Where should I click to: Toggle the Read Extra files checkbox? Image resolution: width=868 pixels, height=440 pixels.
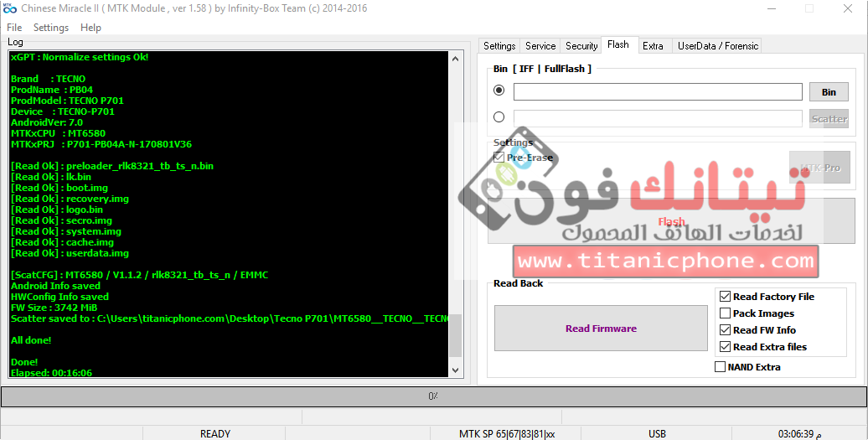[x=725, y=346]
